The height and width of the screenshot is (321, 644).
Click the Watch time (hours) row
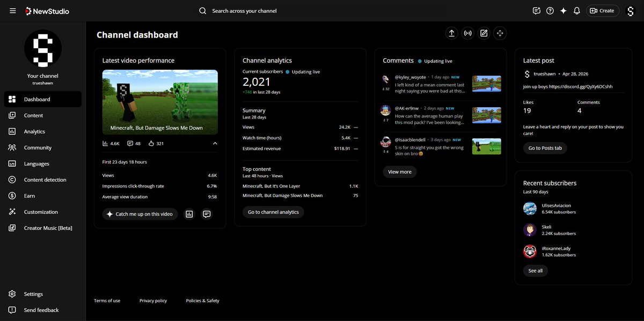300,138
